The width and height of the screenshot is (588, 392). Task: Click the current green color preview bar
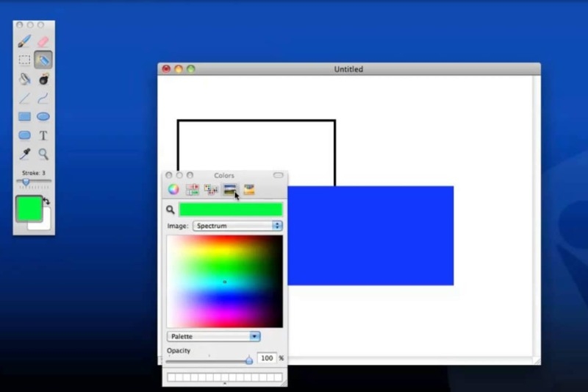[x=231, y=210]
